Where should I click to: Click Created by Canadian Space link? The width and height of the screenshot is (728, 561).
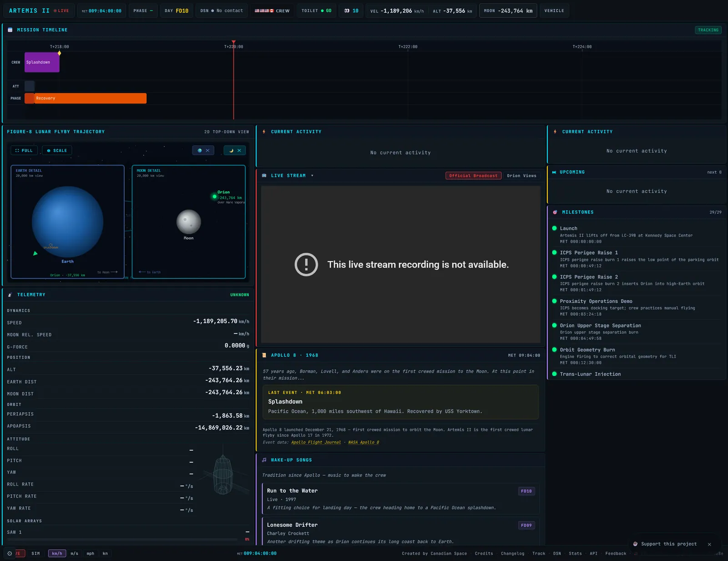(434, 553)
